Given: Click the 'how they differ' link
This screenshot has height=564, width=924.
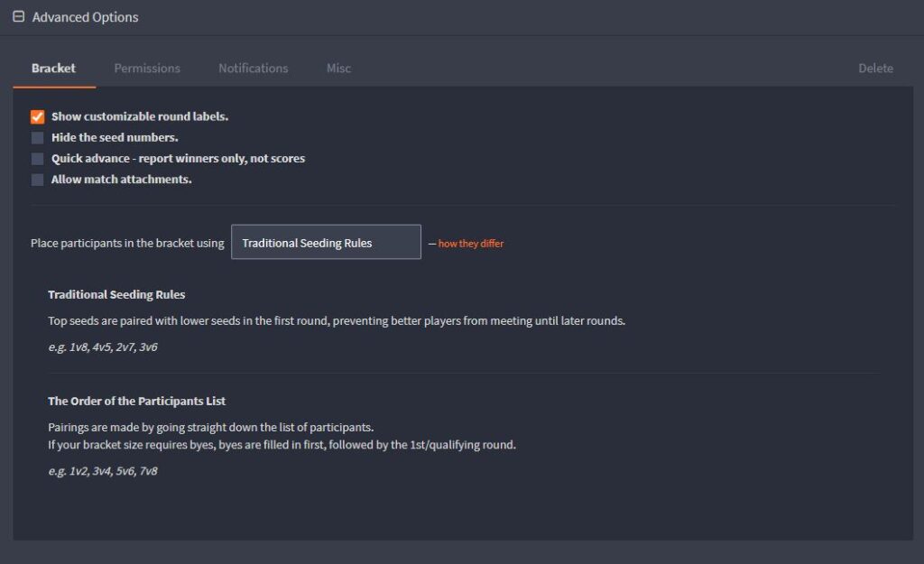Looking at the screenshot, I should (x=471, y=244).
